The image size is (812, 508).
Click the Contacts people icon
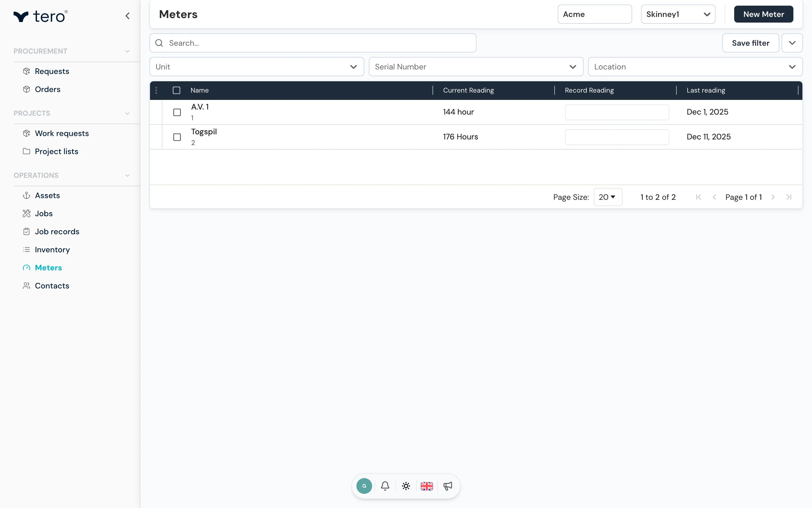[x=27, y=286]
